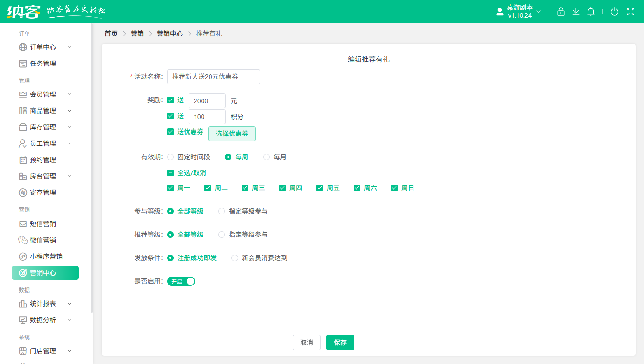Viewport: 644px width, 364px height.
Task: Click the 全选/取消 checkbox
Action: (x=170, y=172)
